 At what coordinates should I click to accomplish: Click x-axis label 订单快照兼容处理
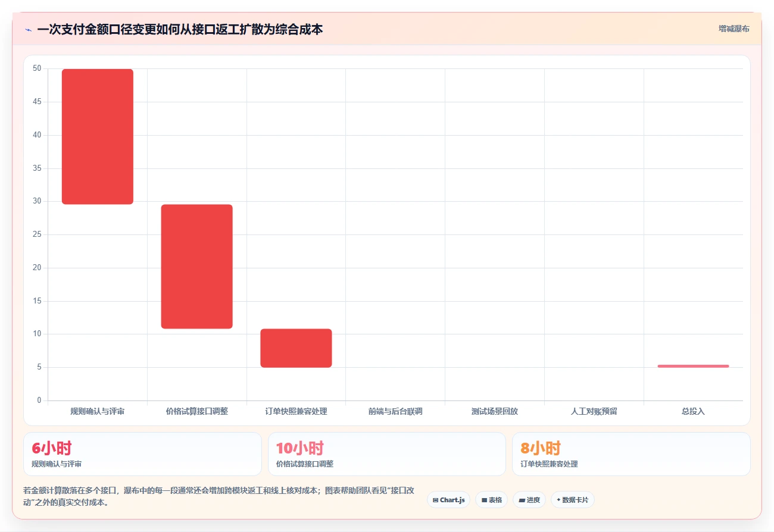pyautogui.click(x=296, y=411)
